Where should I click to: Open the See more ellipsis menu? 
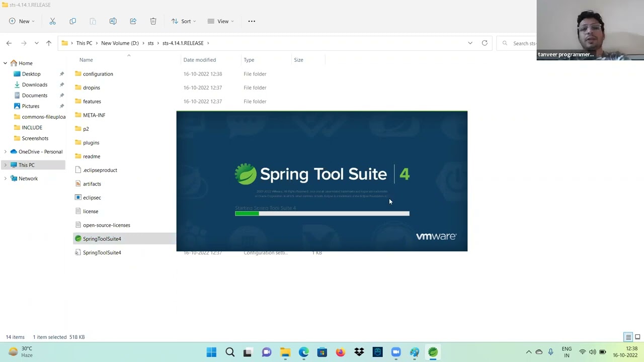pyautogui.click(x=252, y=21)
